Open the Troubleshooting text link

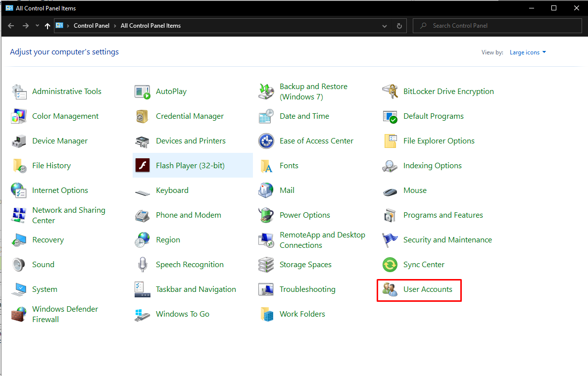point(307,289)
